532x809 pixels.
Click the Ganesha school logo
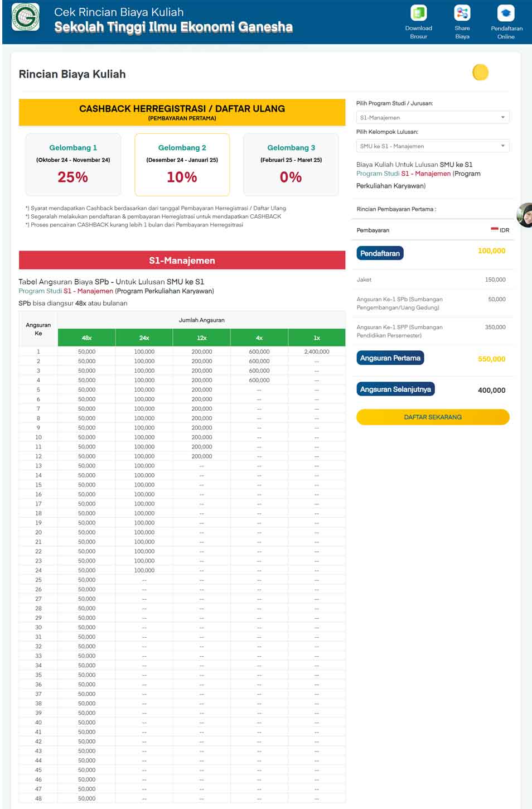[25, 17]
